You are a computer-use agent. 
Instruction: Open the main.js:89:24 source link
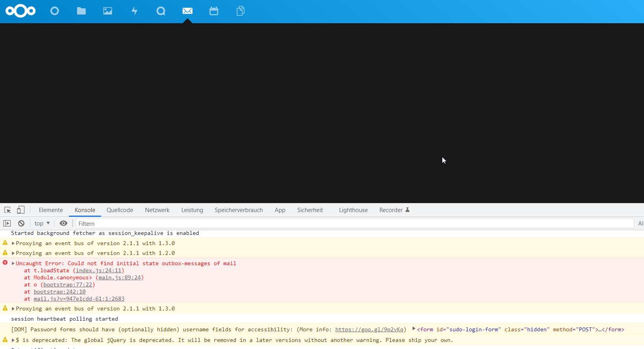pos(120,278)
